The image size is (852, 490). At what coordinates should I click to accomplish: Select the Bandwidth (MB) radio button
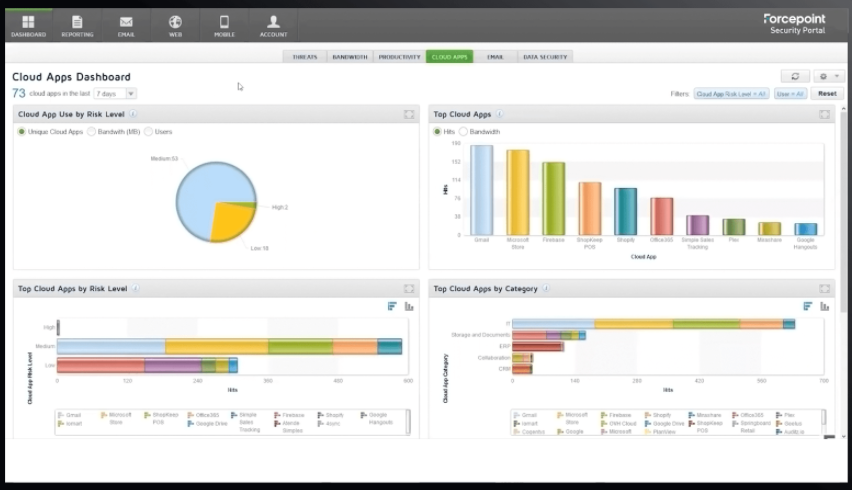[x=92, y=132]
